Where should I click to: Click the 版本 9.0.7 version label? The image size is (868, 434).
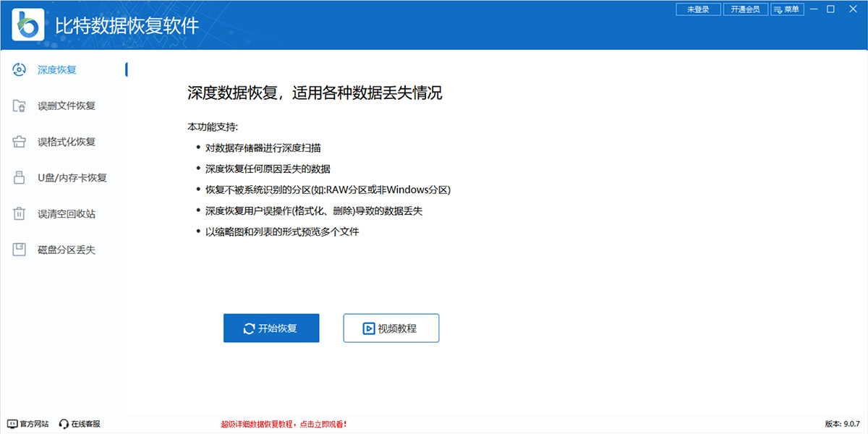click(842, 424)
